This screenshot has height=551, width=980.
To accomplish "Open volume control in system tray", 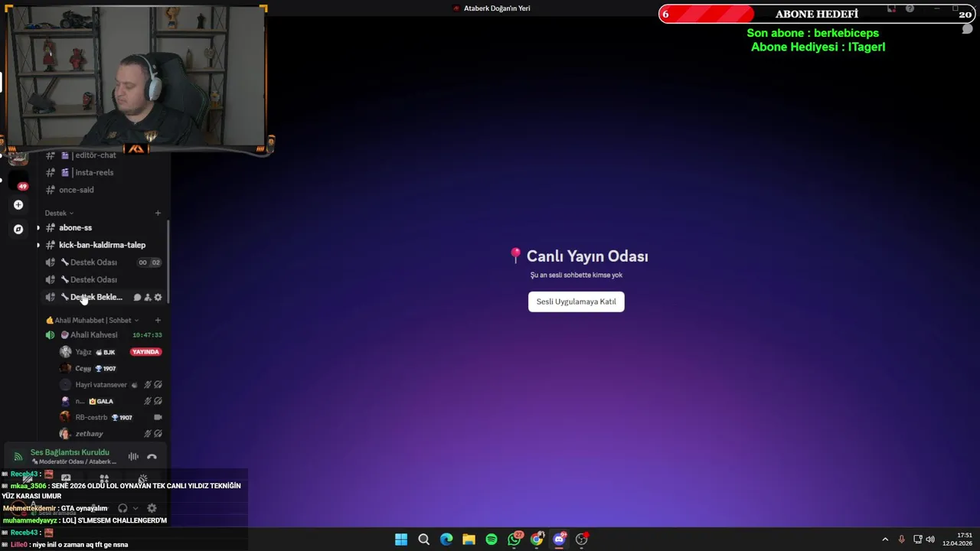I will [930, 540].
